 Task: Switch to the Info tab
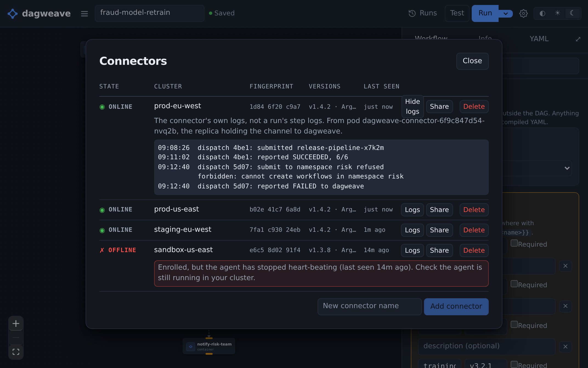pyautogui.click(x=485, y=39)
